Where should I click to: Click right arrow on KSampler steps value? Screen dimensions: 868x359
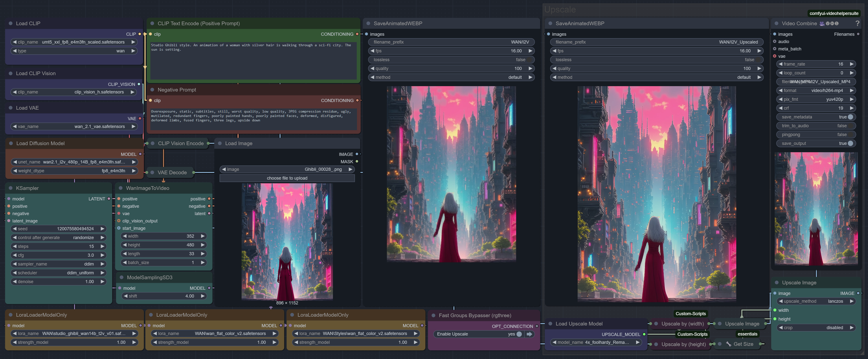(102, 246)
